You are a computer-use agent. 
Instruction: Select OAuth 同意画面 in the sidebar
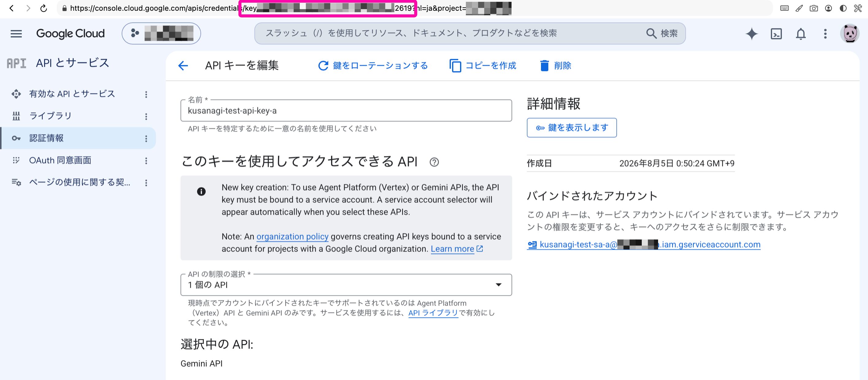point(60,160)
